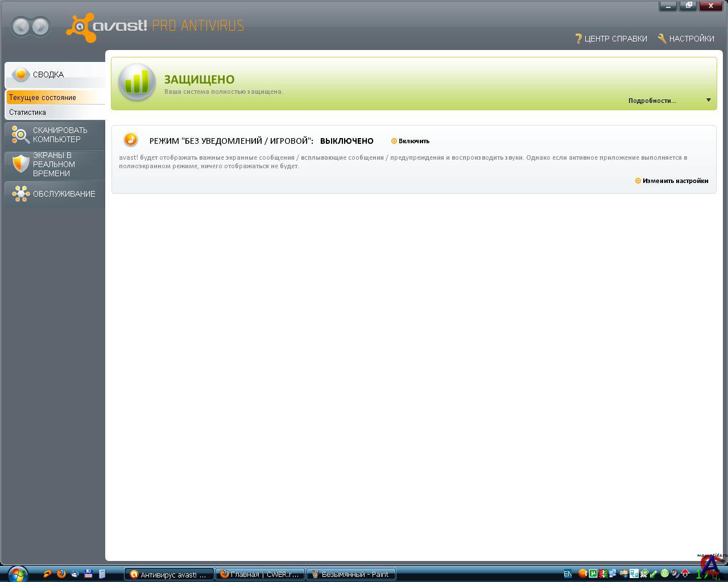Expand details via Подробности label
This screenshot has height=582, width=728.
(652, 101)
